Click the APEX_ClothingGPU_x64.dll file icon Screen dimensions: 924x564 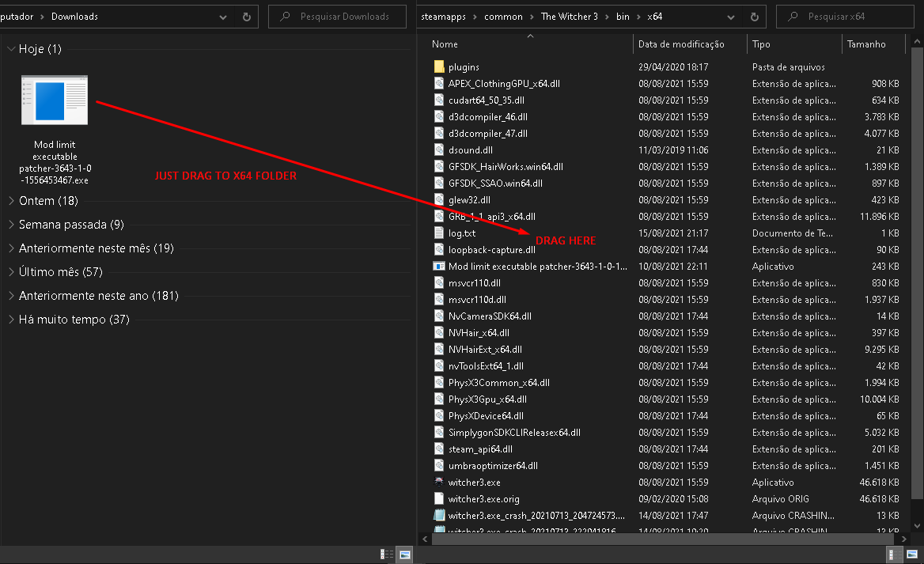tap(439, 83)
